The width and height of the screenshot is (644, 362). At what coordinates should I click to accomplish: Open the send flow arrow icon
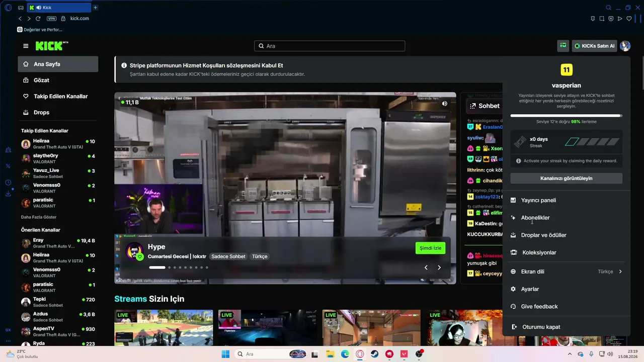click(620, 19)
